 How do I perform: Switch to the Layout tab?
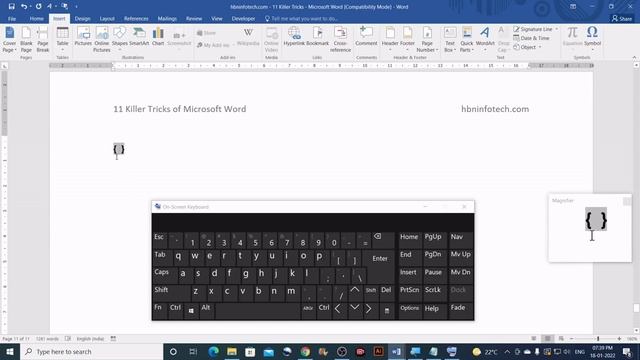(x=107, y=19)
